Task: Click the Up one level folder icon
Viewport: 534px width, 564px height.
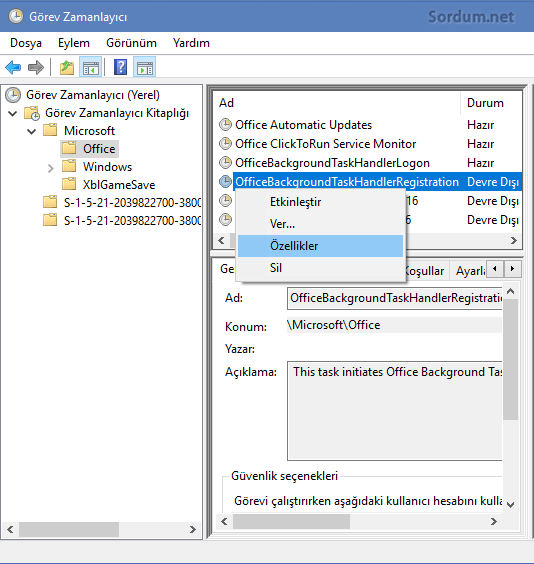Action: [67, 67]
